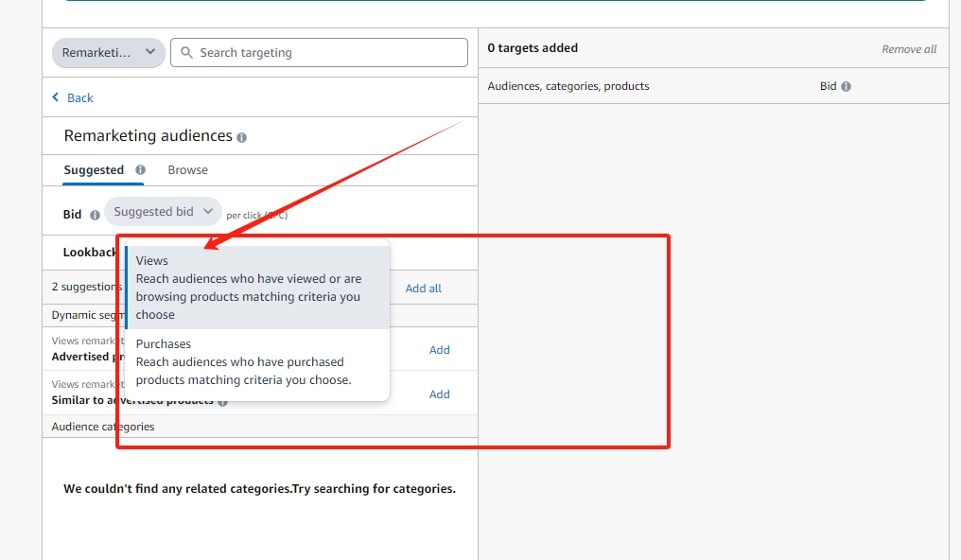
Task: Click the info icon next to Suggested tab
Action: [x=140, y=170]
